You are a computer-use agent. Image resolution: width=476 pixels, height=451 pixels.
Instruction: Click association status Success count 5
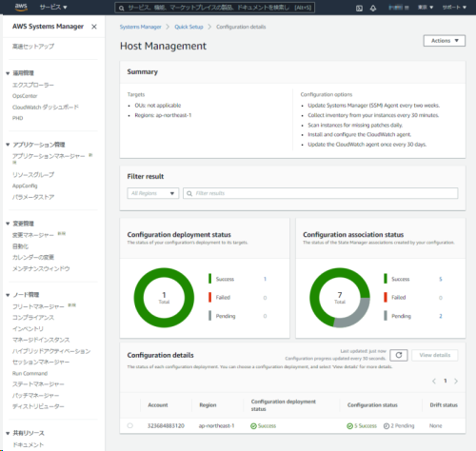[x=441, y=279]
